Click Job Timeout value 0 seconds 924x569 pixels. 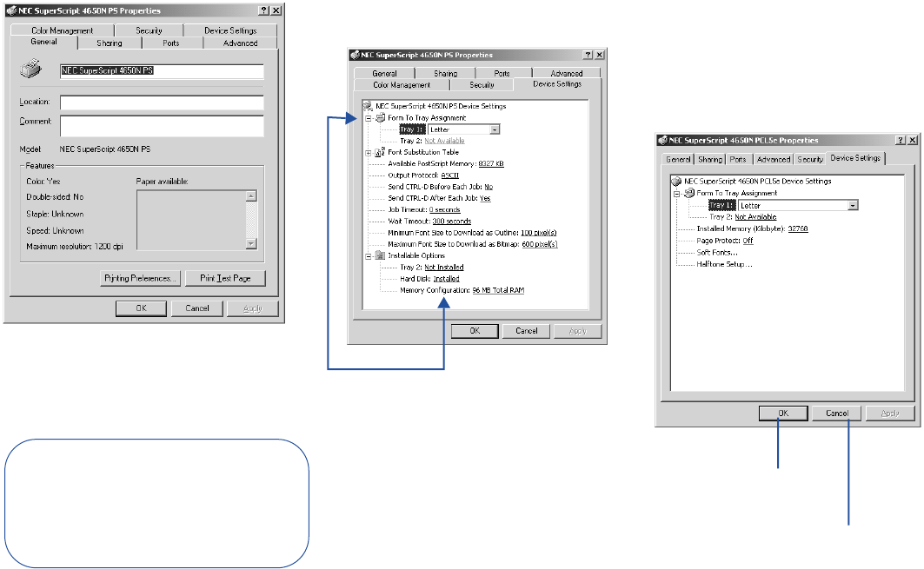click(445, 209)
